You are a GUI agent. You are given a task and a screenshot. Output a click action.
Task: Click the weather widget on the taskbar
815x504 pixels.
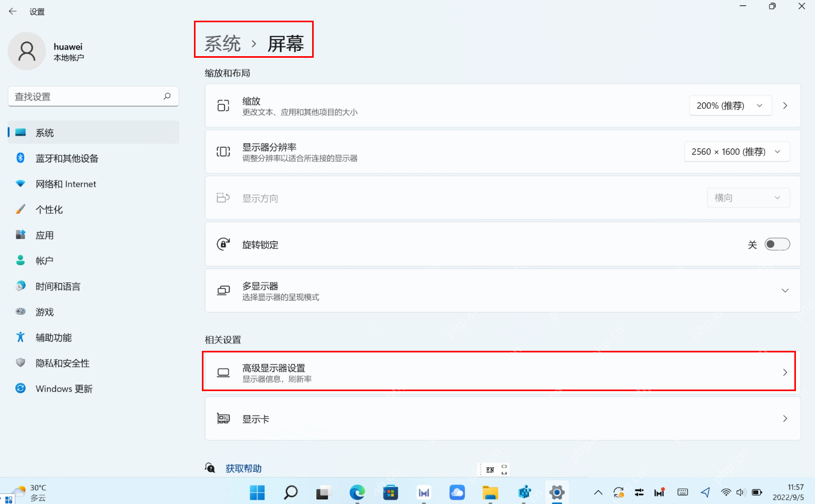tap(30, 493)
